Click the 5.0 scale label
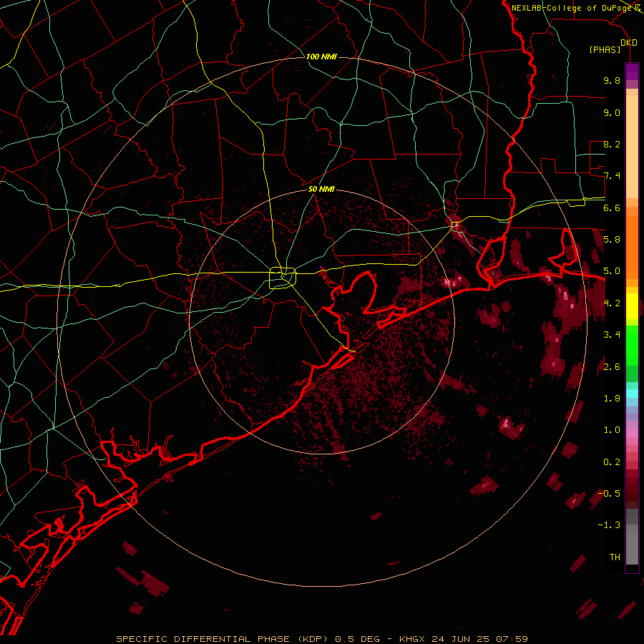Viewport: 644px width, 644px height. coord(612,271)
